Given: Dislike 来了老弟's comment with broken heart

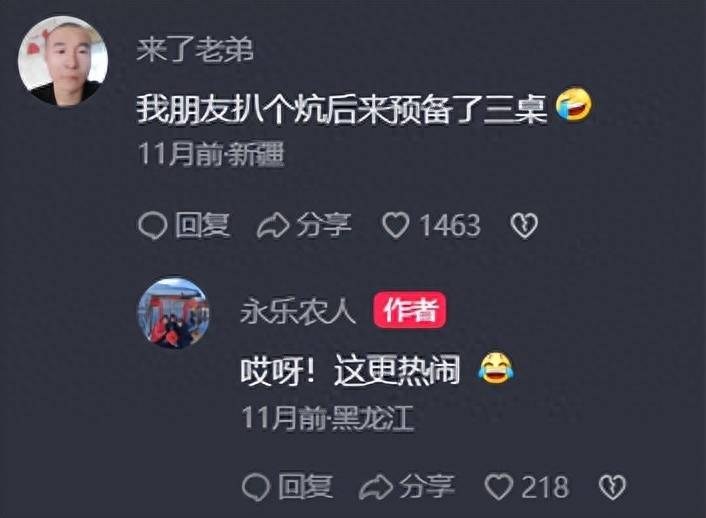Looking at the screenshot, I should 524,225.
